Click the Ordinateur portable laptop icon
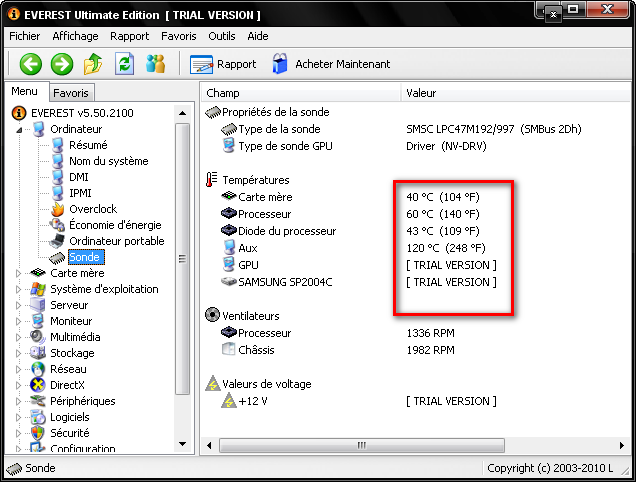636x482 pixels. click(x=57, y=241)
